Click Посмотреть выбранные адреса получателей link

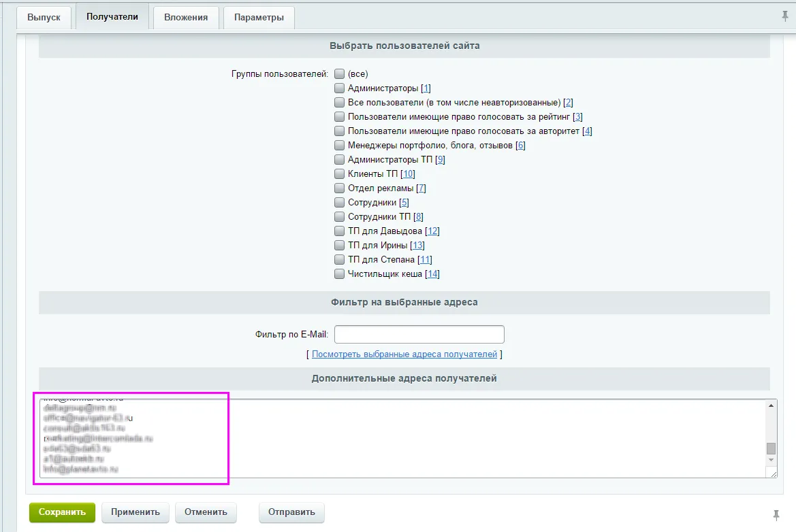pyautogui.click(x=404, y=354)
